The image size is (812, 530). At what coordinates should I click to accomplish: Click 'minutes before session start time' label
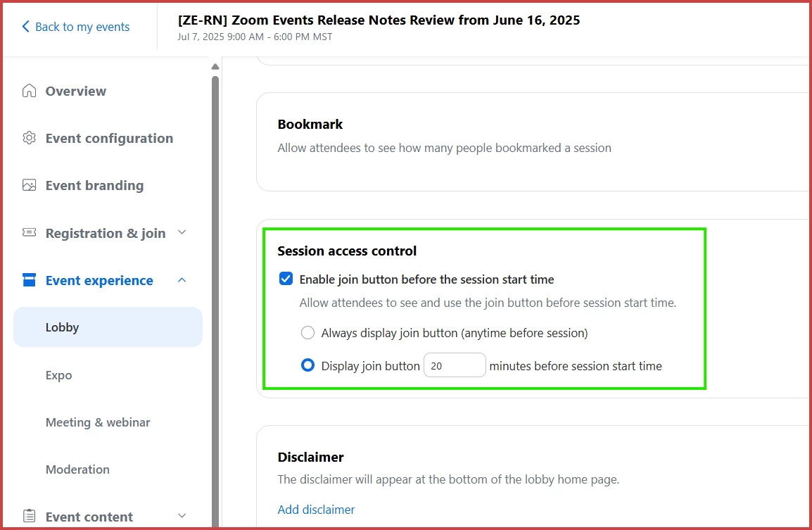pos(576,366)
